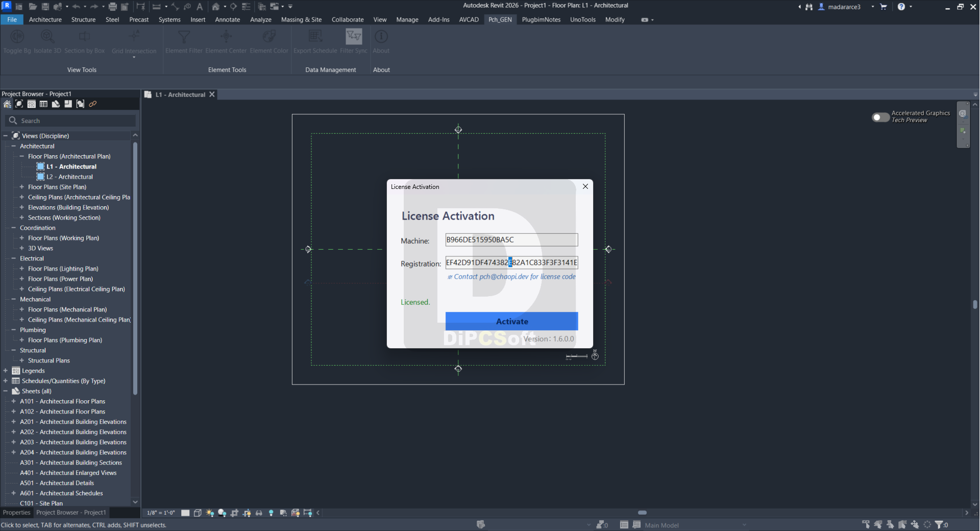Image resolution: width=980 pixels, height=531 pixels.
Task: Click the orange link icon in Project Browser
Action: pyautogui.click(x=92, y=104)
